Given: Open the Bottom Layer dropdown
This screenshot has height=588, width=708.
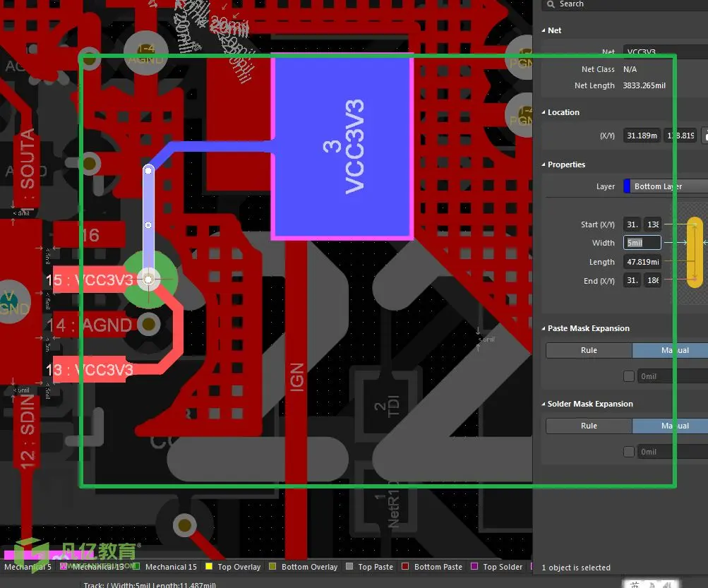Looking at the screenshot, I should click(666, 186).
